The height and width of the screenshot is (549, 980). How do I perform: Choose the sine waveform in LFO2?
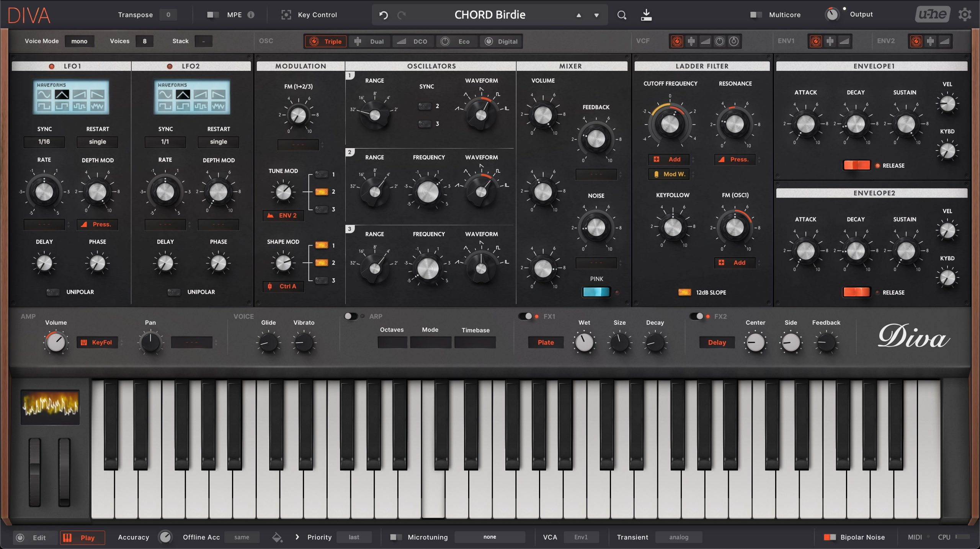[x=165, y=95]
